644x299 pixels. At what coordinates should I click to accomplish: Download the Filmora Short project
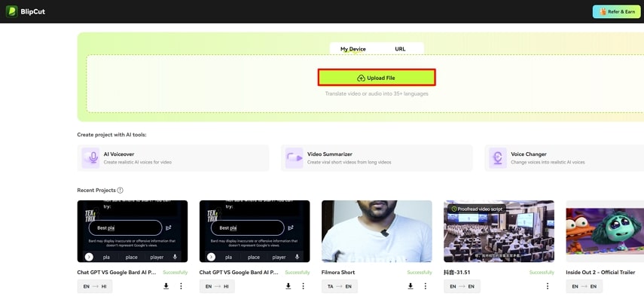(411, 286)
